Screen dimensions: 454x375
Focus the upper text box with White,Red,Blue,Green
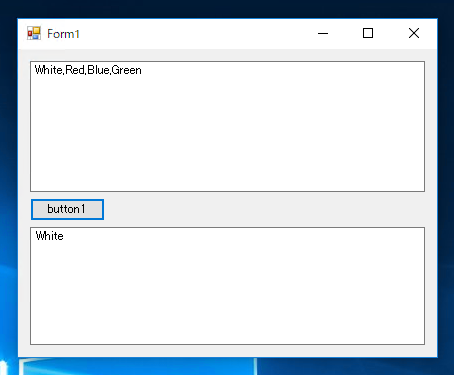(227, 126)
